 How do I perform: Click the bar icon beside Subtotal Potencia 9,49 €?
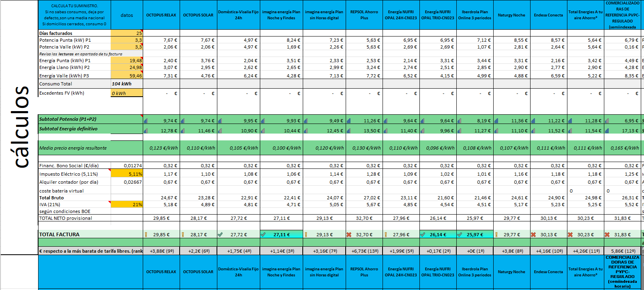pyautogui.click(x=306, y=120)
